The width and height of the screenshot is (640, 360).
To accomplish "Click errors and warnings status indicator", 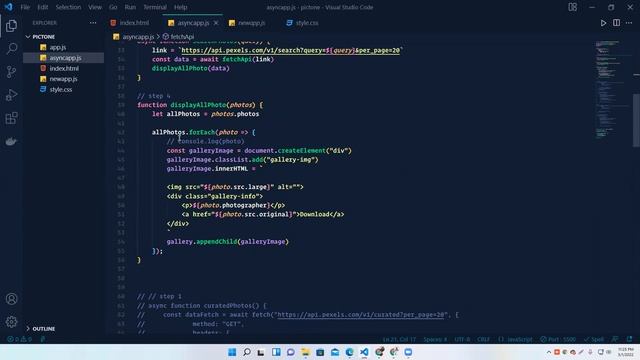I will point(19,339).
